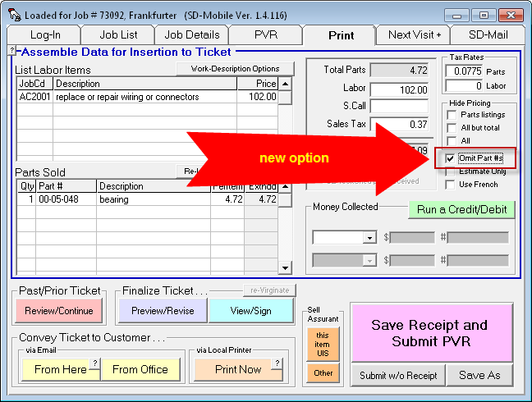Viewport: 532px width, 402px height.
Task: Check the Parts listings hide pricing option
Action: (451, 114)
